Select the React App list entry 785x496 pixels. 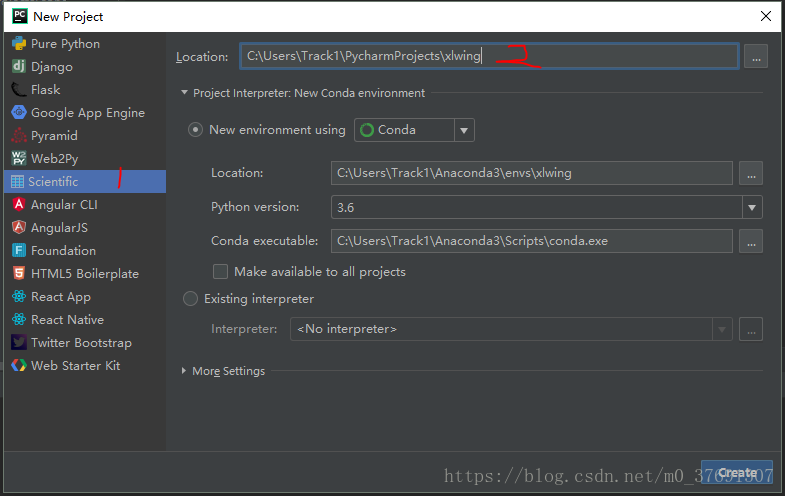click(x=85, y=296)
